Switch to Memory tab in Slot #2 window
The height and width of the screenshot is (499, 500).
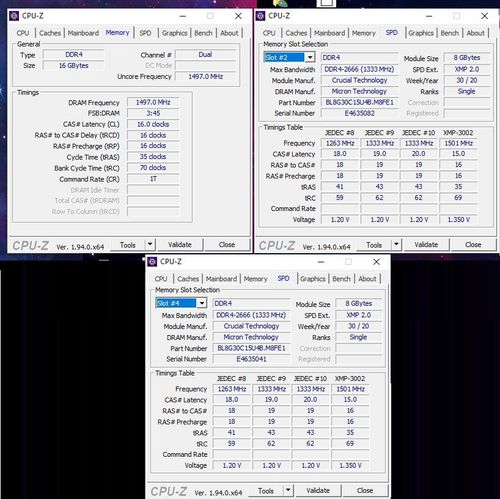pos(364,33)
